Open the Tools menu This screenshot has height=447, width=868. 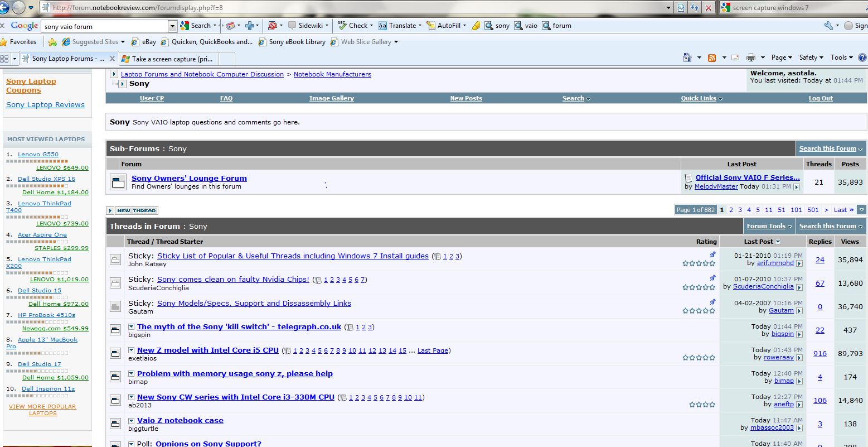click(x=842, y=57)
